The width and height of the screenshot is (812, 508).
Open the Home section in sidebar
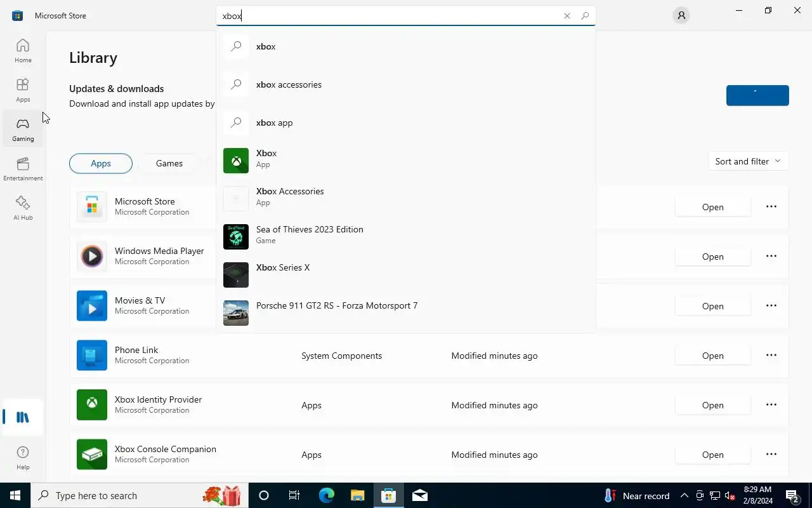[x=23, y=51]
